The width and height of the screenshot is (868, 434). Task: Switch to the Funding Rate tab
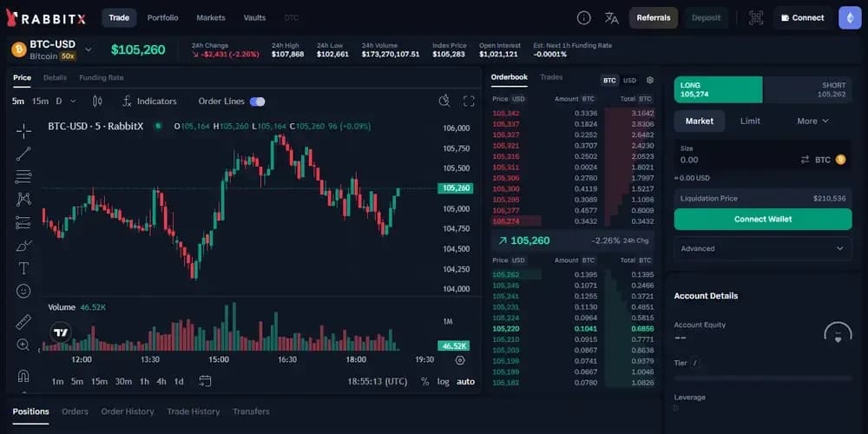click(102, 77)
